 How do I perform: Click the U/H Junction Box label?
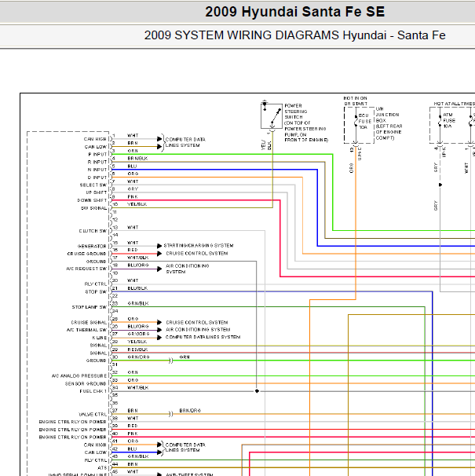pos(389,123)
